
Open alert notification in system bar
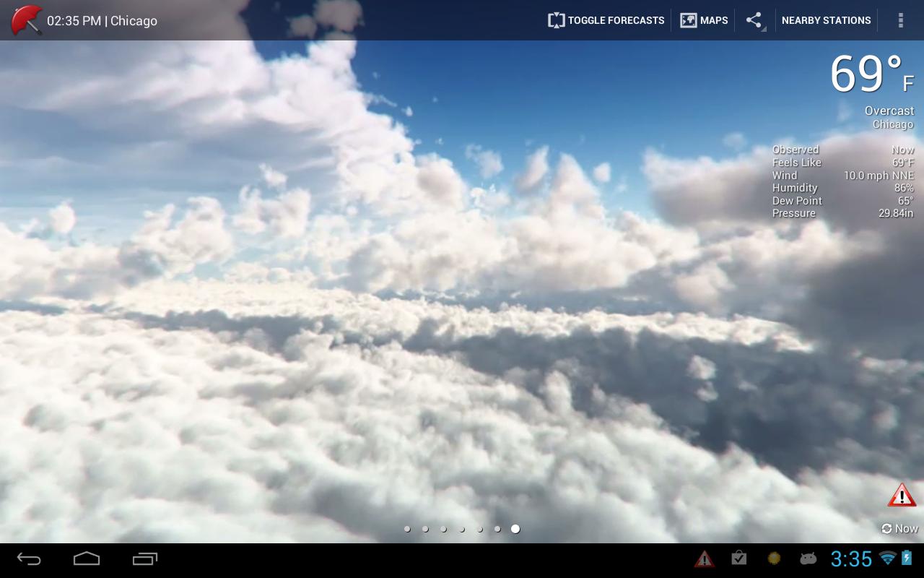705,558
